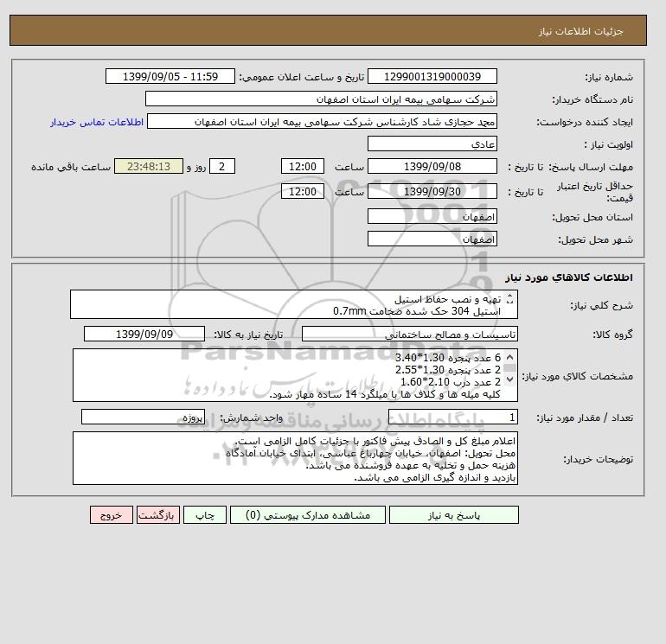Open 'مشاهده مدارک پیوستی (0)' attachments button
Screen dimensions: 666x644
308,515
